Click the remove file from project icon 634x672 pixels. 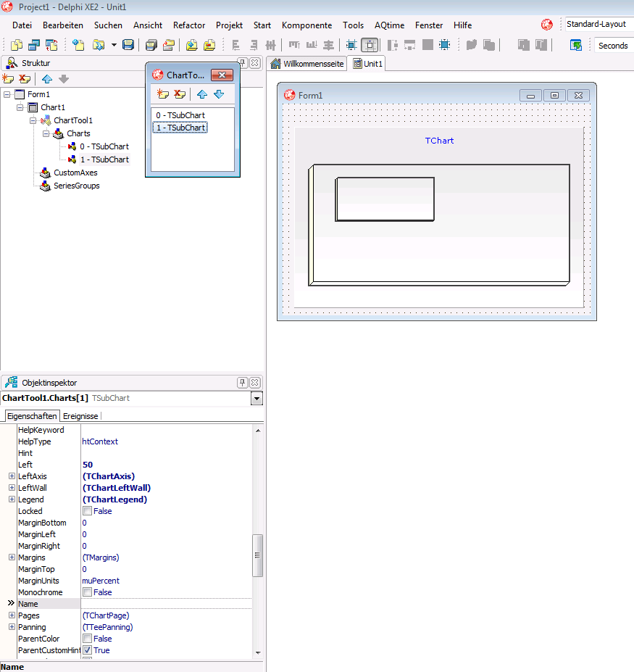pos(209,45)
